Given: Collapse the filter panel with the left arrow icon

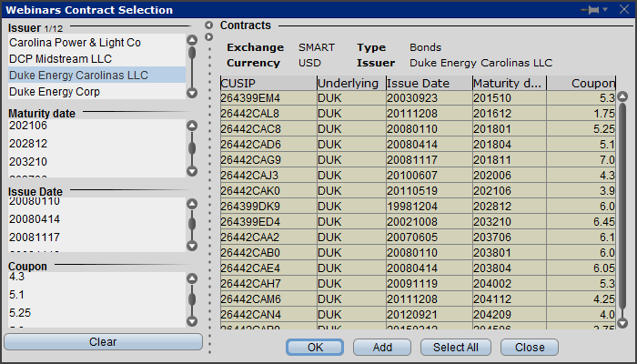Looking at the screenshot, I should pyautogui.click(x=208, y=25).
